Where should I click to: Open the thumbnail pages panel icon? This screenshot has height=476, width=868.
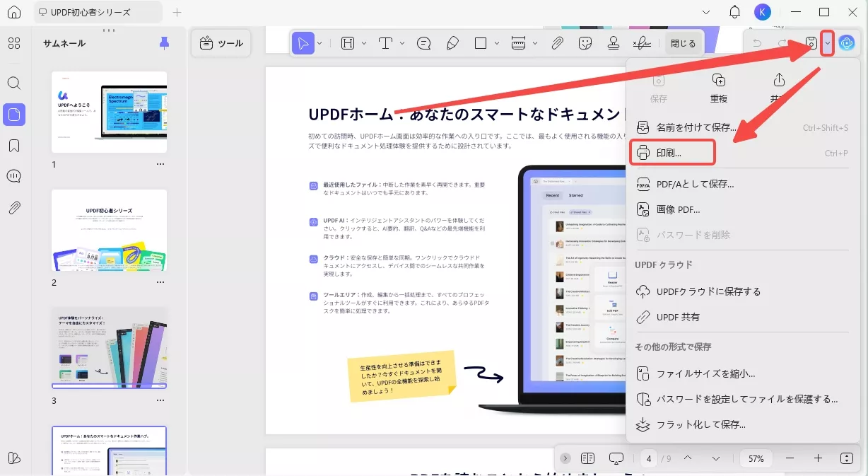point(14,115)
